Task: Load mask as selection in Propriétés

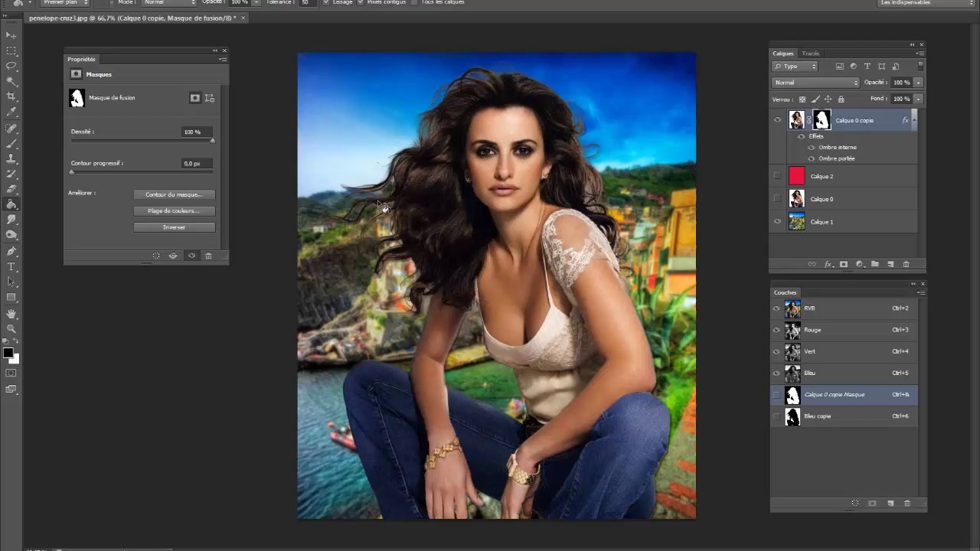Action: click(x=156, y=256)
